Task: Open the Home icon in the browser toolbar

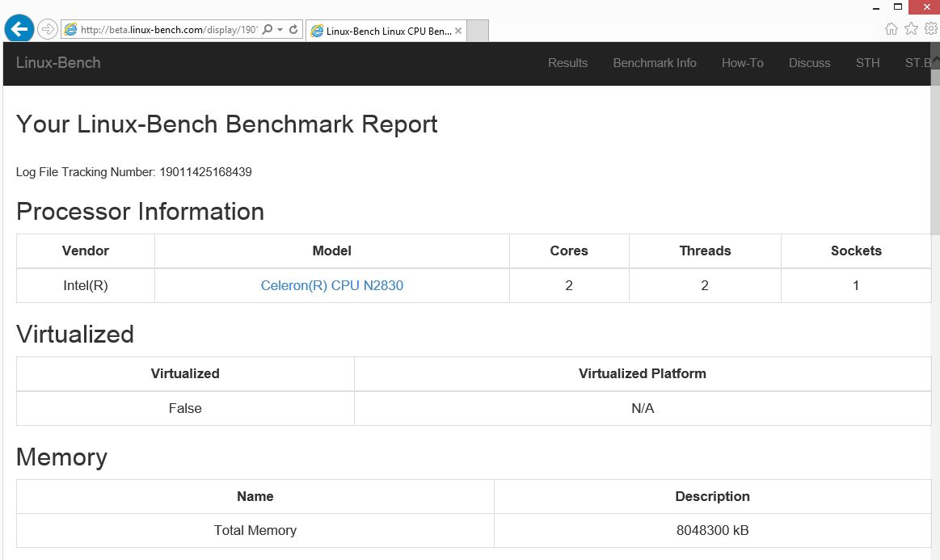Action: click(892, 29)
